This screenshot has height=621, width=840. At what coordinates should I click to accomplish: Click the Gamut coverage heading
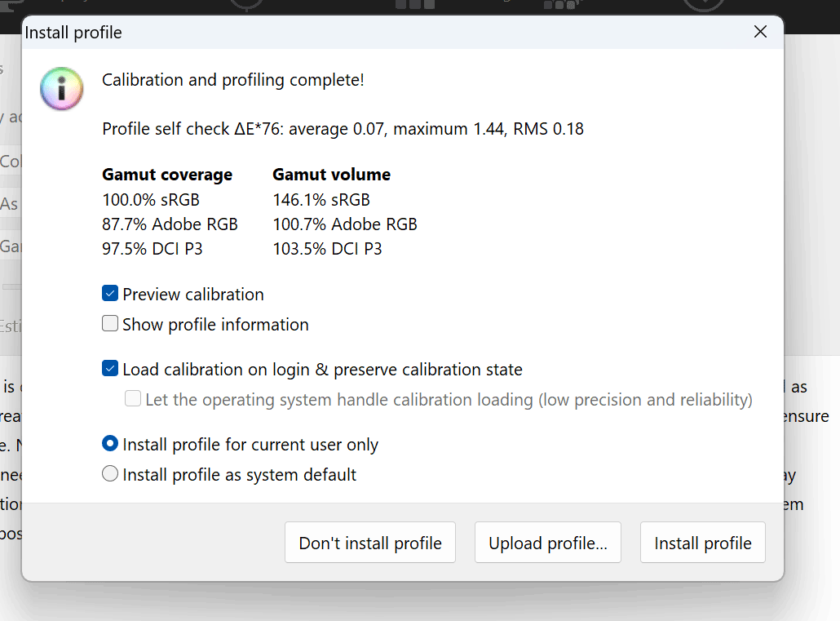[167, 175]
